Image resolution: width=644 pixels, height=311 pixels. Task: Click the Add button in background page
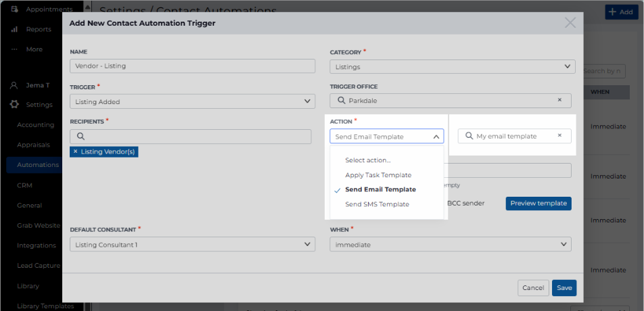coord(622,12)
